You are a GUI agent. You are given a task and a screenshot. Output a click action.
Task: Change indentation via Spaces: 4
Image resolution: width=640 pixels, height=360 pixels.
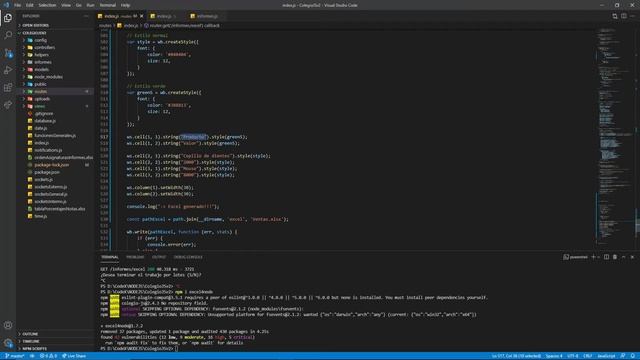(x=554, y=356)
